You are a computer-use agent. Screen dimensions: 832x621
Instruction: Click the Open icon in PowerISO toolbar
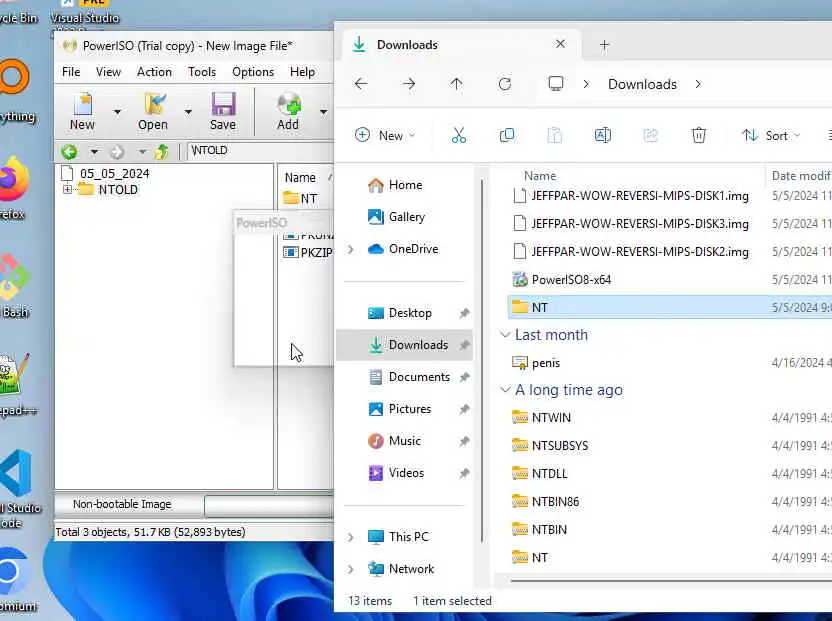coord(154,105)
